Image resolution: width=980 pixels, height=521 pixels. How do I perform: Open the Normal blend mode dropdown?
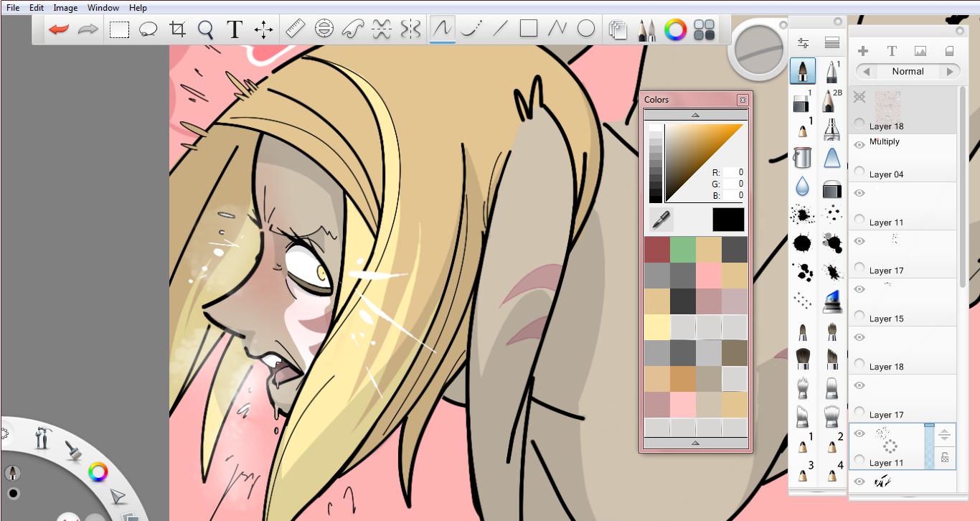tap(908, 72)
